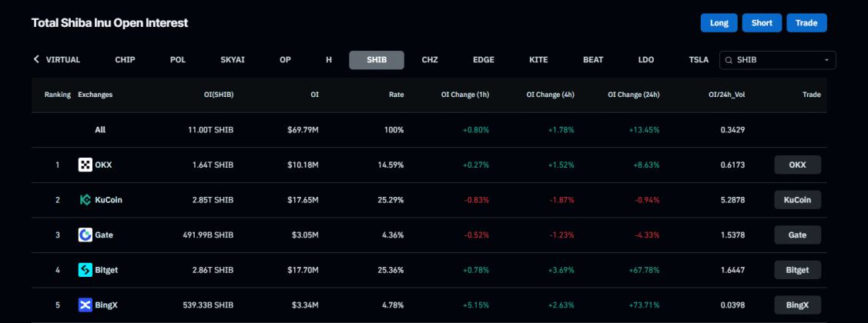The width and height of the screenshot is (868, 323).
Task: Click the KuCoin trade button
Action: click(797, 200)
